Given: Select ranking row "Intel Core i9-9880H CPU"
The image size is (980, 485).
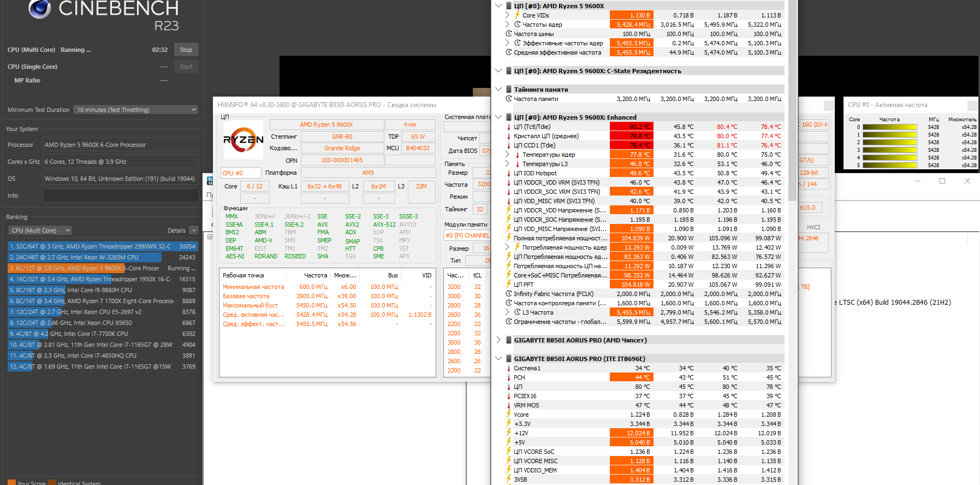Looking at the screenshot, I should coord(103,290).
